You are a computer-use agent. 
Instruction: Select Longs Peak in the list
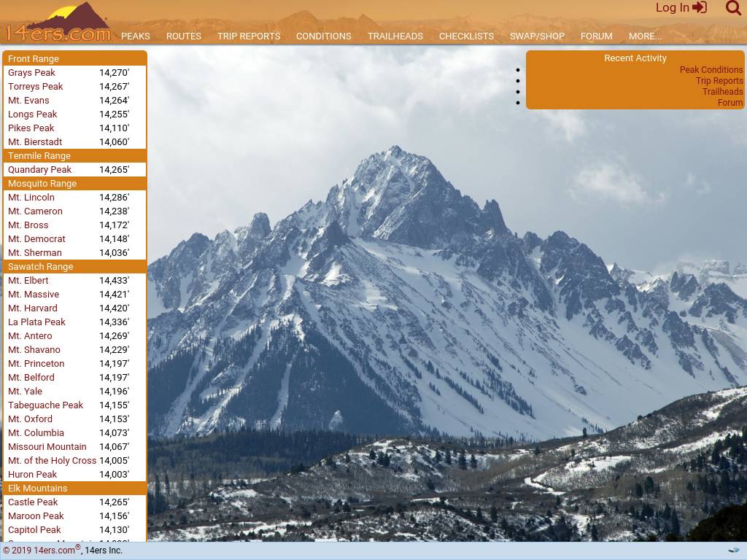[x=32, y=114]
